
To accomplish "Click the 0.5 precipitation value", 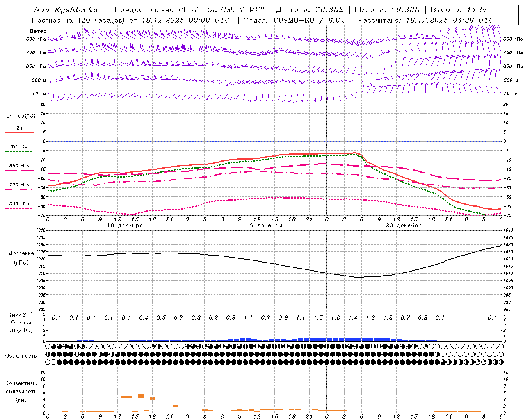I will coord(161,318).
